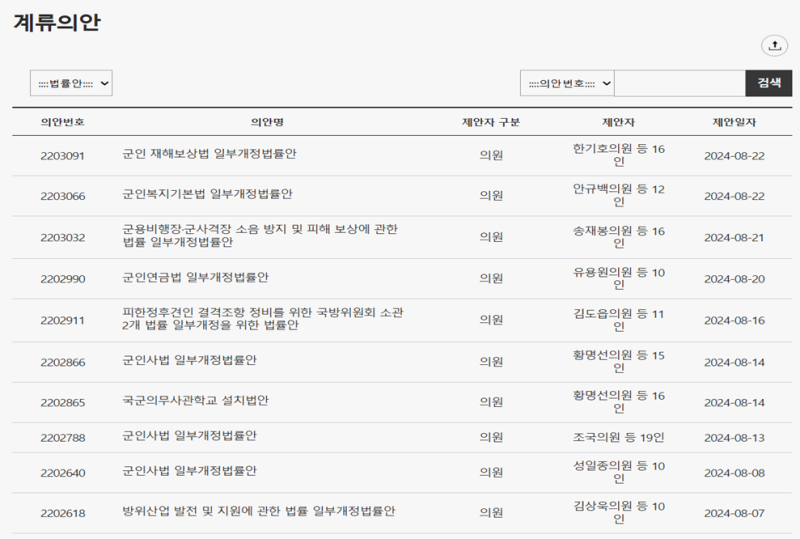Click 군인사법 bill proposed by 성일종의원
Viewport: 800px width, 539px height.
pyautogui.click(x=189, y=471)
